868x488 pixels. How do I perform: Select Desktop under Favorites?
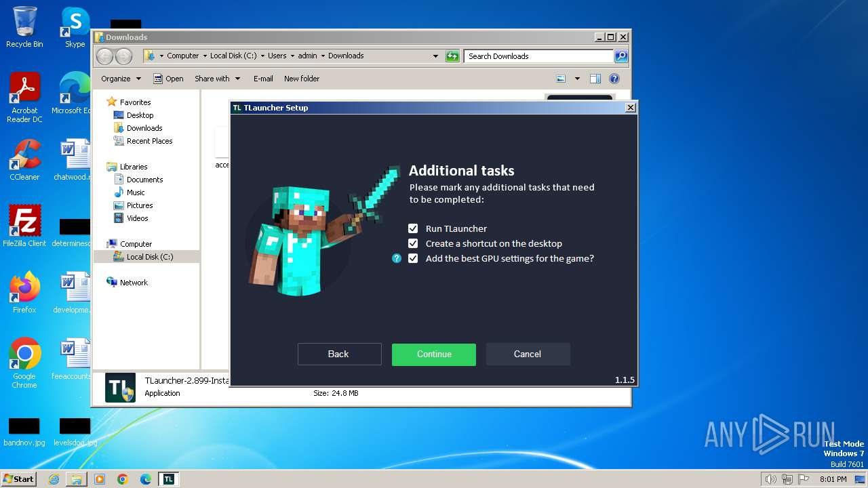click(x=140, y=115)
